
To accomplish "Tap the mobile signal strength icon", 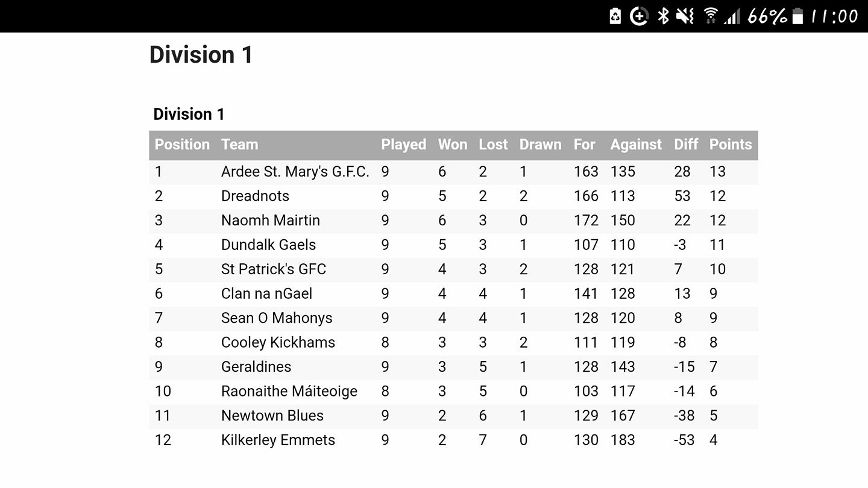I will click(x=732, y=16).
